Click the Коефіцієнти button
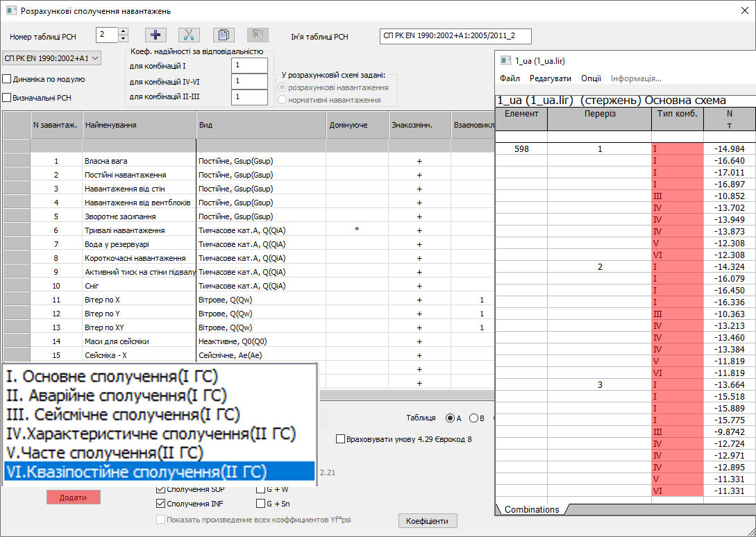 pos(428,521)
